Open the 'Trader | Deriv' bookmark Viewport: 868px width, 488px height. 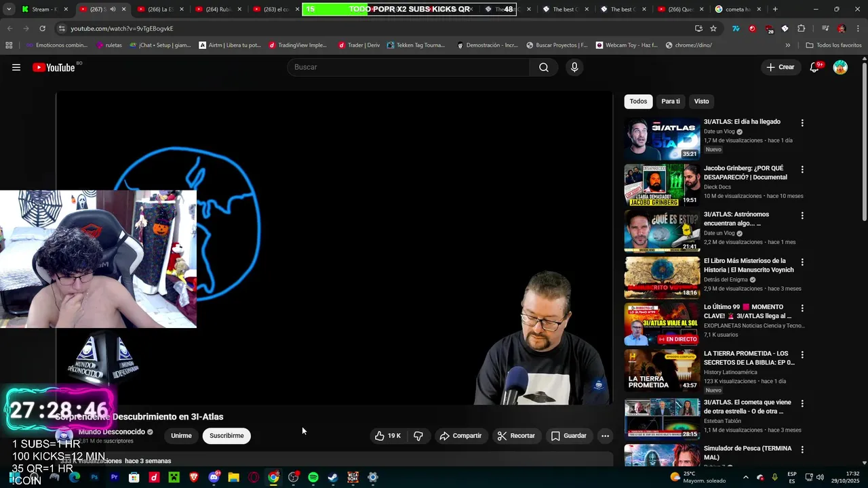pyautogui.click(x=359, y=45)
